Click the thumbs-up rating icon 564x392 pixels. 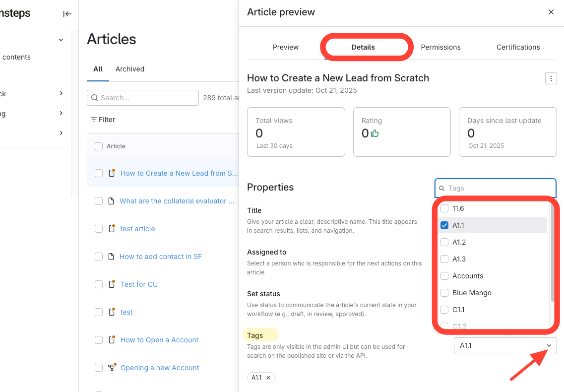pos(375,133)
